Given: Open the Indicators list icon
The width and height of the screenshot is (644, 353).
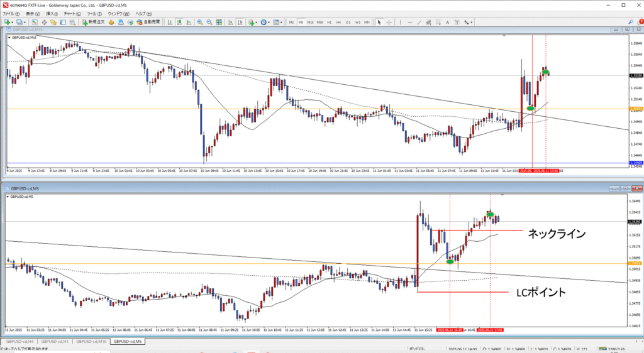Looking at the screenshot, I should (x=252, y=22).
